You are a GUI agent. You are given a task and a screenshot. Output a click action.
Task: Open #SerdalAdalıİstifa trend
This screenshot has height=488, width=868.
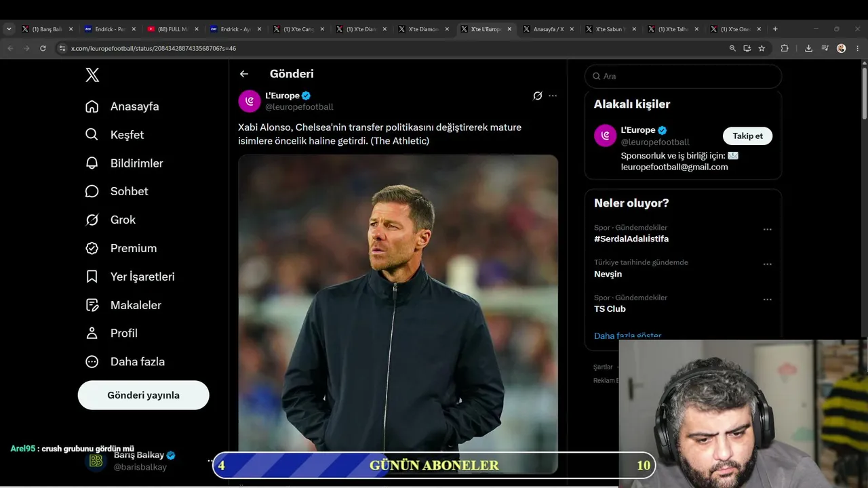631,239
